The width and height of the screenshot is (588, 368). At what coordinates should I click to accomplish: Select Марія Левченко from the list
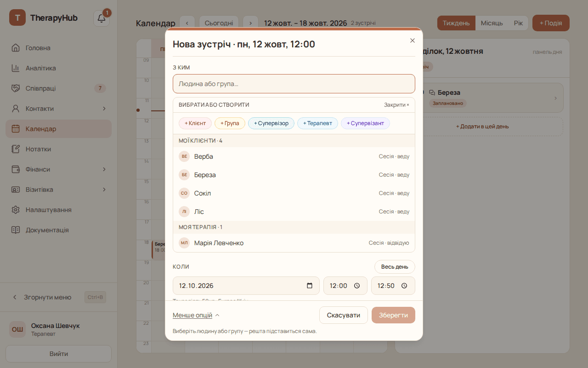coord(294,243)
